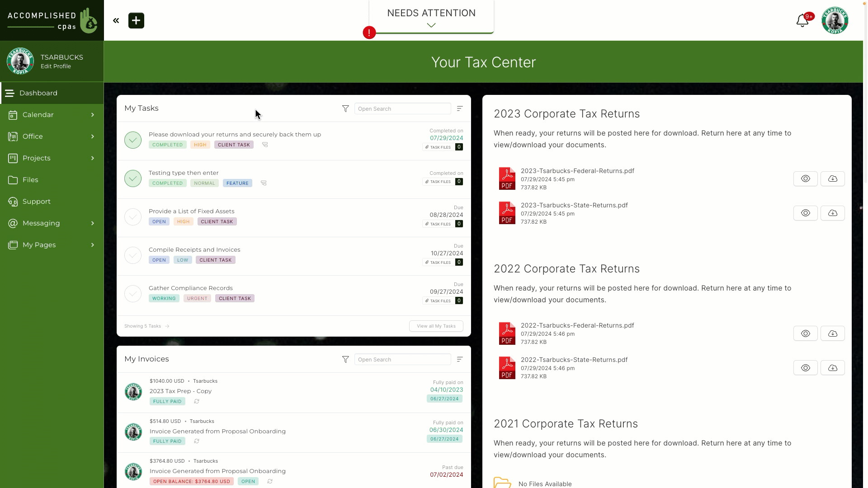Toggle task completion for Provide a List of Fixed Assets
Viewport: 868px width, 488px height.
click(132, 216)
